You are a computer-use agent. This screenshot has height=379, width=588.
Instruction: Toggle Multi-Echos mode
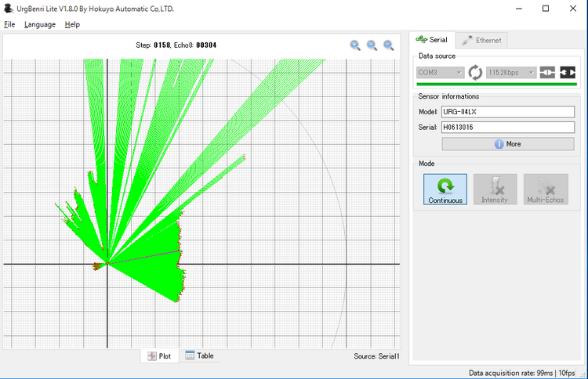545,189
